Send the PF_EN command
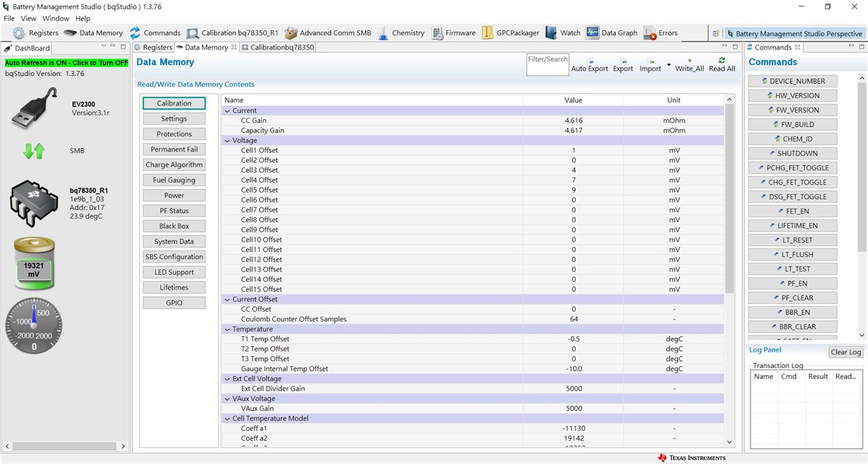 pyautogui.click(x=792, y=283)
